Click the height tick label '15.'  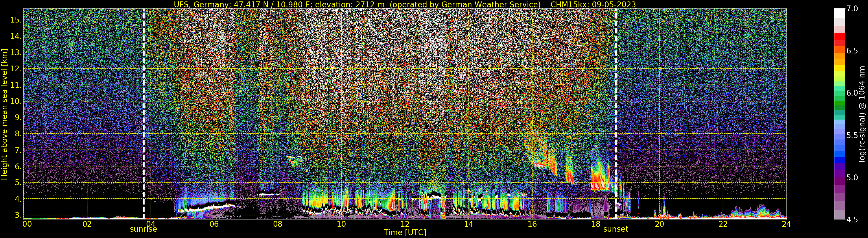[16, 20]
